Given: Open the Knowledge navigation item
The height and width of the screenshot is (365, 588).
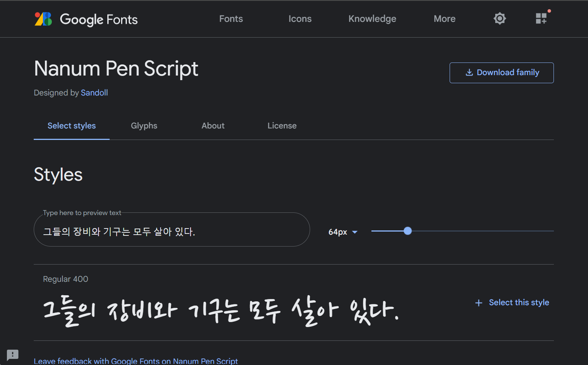Looking at the screenshot, I should 372,19.
